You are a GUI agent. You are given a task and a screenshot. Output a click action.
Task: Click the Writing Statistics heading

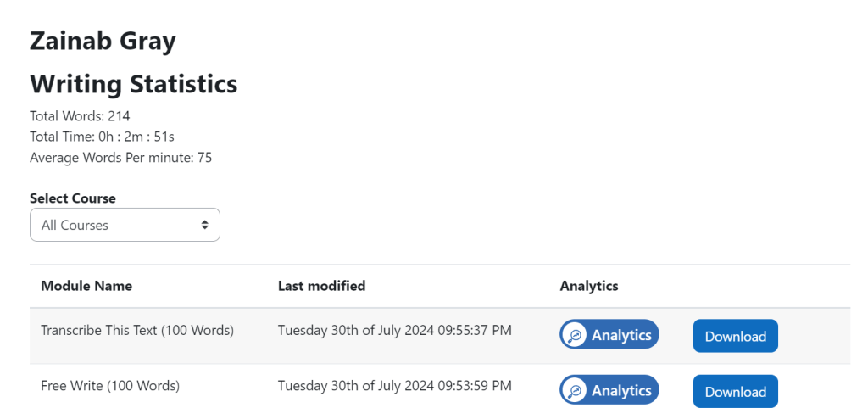coord(133,84)
